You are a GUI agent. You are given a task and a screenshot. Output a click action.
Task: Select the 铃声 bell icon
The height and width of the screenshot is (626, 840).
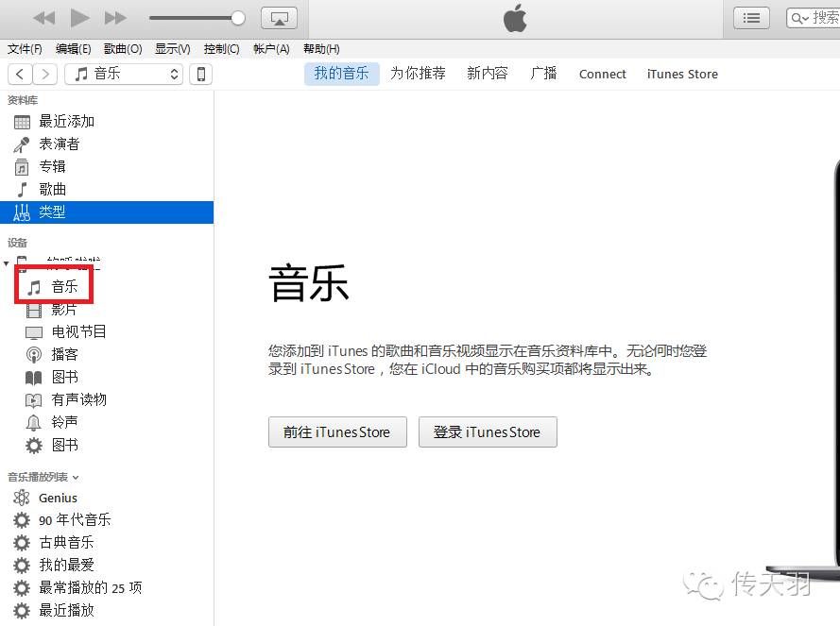(x=34, y=422)
